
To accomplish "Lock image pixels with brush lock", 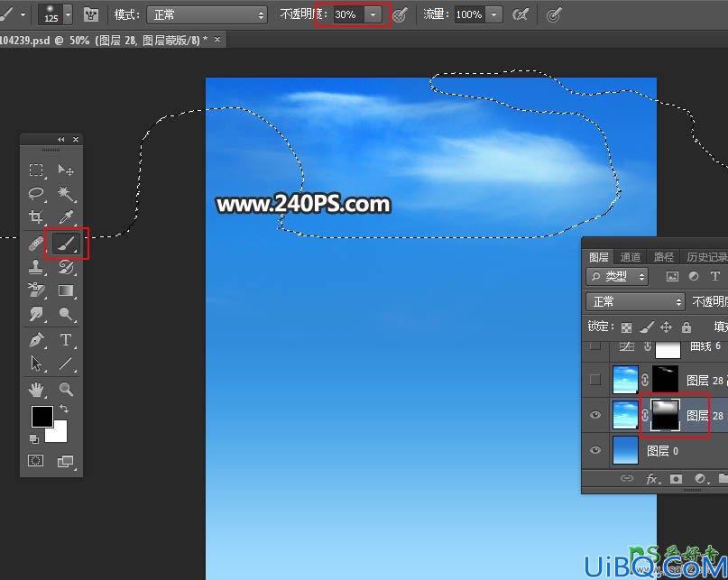I will [x=647, y=327].
